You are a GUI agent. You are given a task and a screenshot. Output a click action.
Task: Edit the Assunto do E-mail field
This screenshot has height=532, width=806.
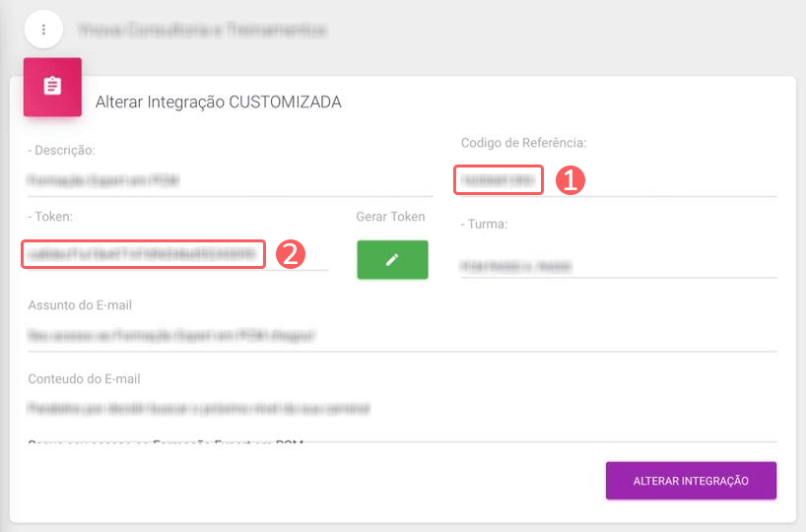point(402,336)
